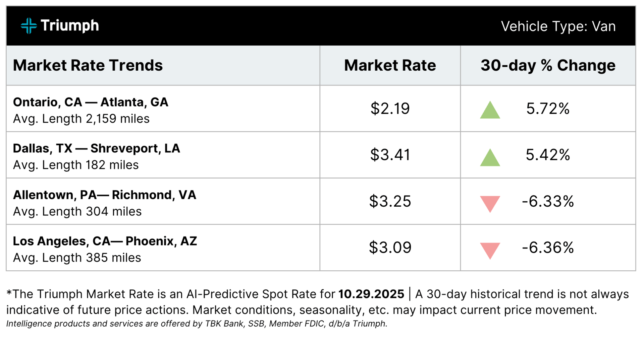Screen dimensions: 644x342
Task: Click the 30-day % Change header
Action: pyautogui.click(x=548, y=65)
